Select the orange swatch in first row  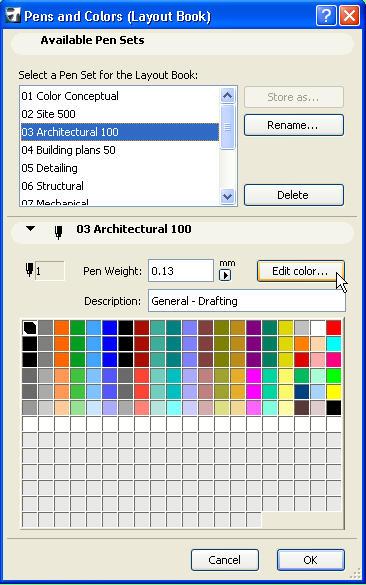tap(62, 328)
